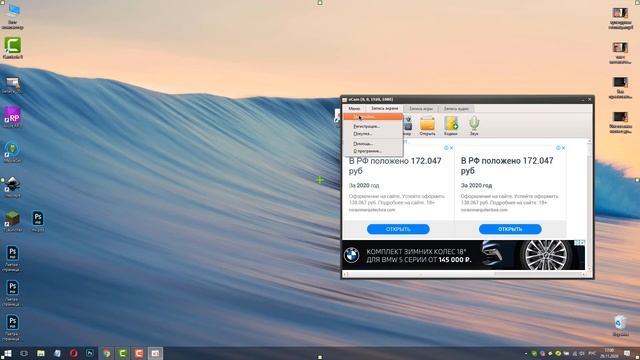Click the BMW winter wheels banner
Screen dimensions: 640x360
(463, 255)
